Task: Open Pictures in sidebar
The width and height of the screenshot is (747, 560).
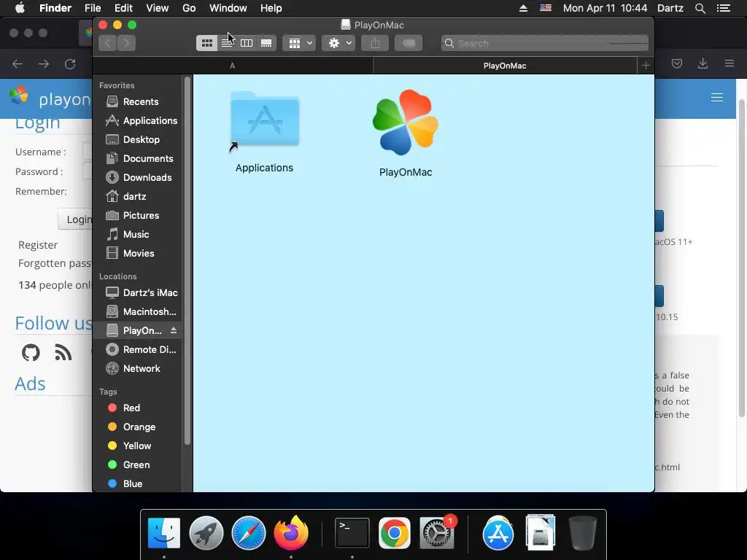Action: point(138,216)
